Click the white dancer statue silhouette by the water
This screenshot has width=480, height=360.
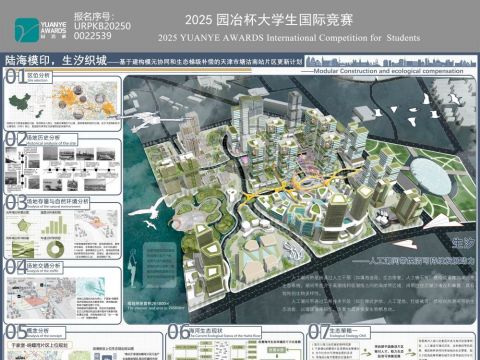click(133, 268)
